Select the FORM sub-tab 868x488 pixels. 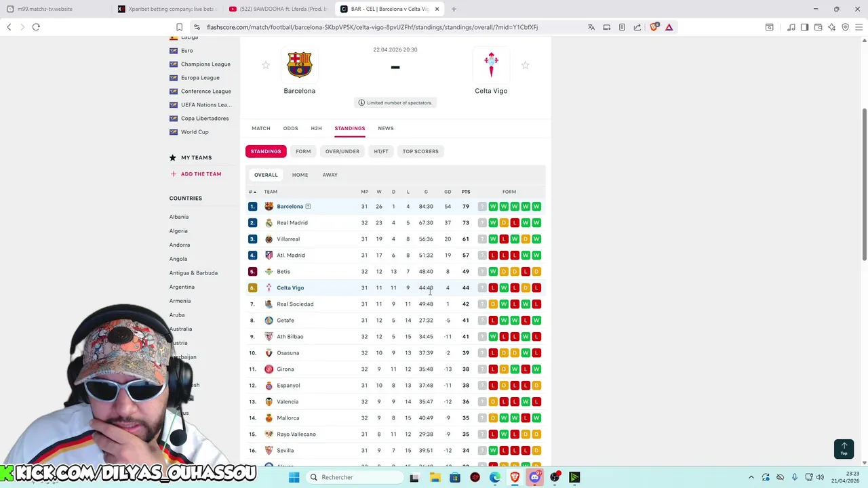[x=303, y=151]
